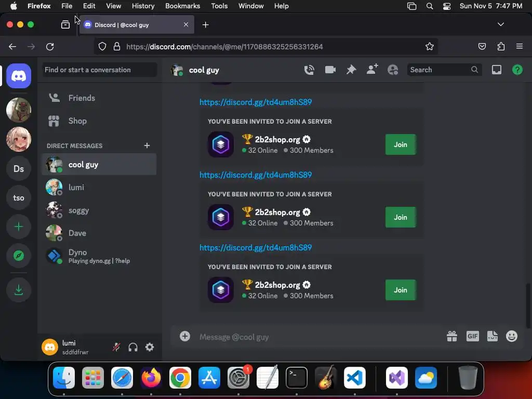Viewport: 532px width, 399px height.
Task: Open lumi user panel avatar
Action: point(50,347)
